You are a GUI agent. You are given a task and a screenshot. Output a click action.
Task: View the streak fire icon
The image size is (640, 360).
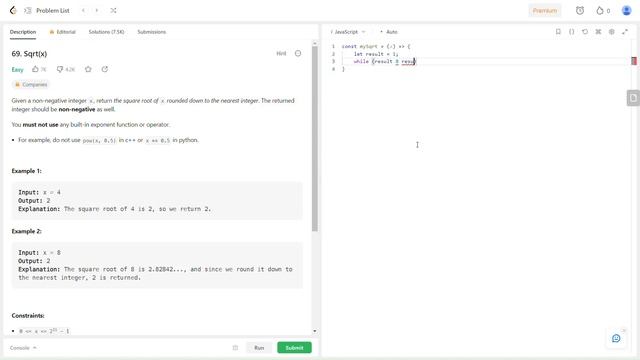coord(599,11)
